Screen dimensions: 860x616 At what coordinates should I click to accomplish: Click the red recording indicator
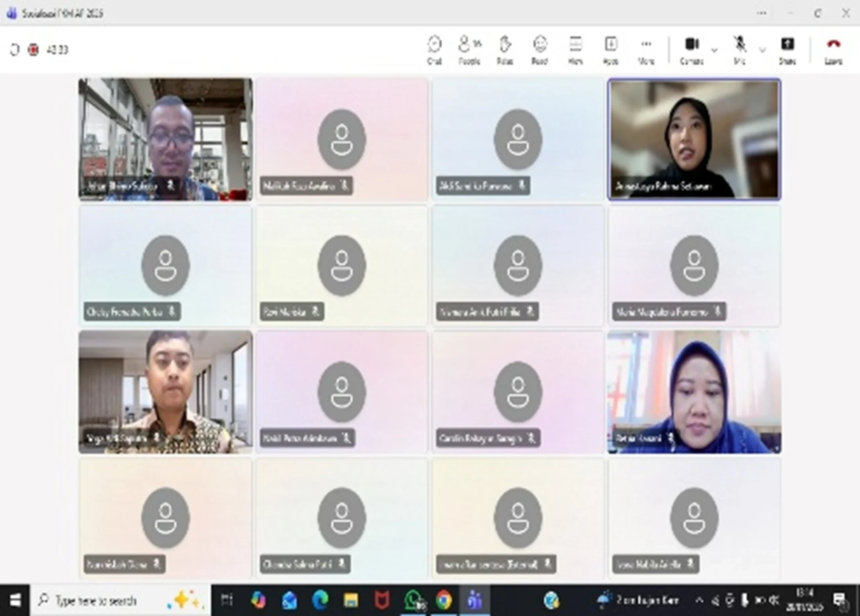coord(33,50)
